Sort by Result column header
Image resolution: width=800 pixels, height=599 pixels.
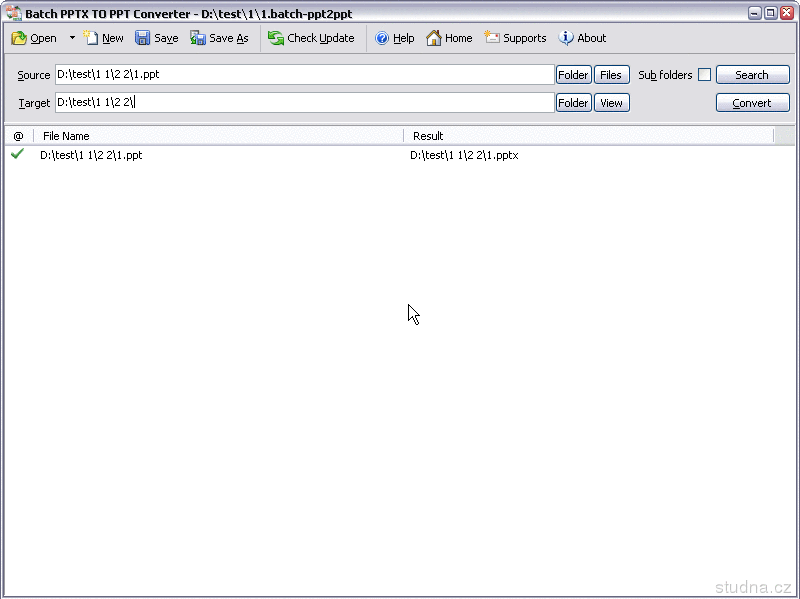pos(589,136)
